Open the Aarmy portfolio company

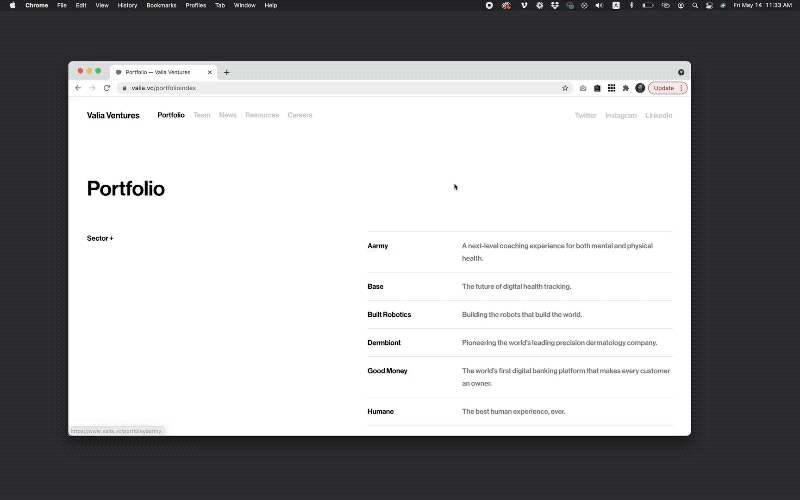tap(378, 246)
